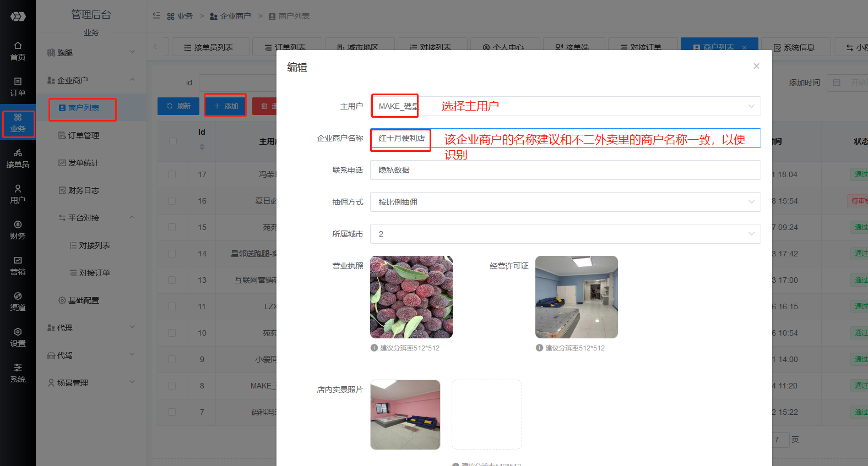The image size is (868, 466).
Task: Tick the checkbox for row Id 17
Action: click(x=172, y=174)
